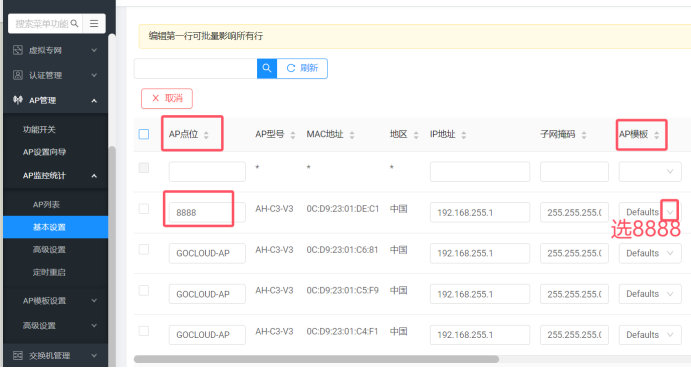
Task: Click the blue search magnifier button
Action: pyautogui.click(x=267, y=68)
